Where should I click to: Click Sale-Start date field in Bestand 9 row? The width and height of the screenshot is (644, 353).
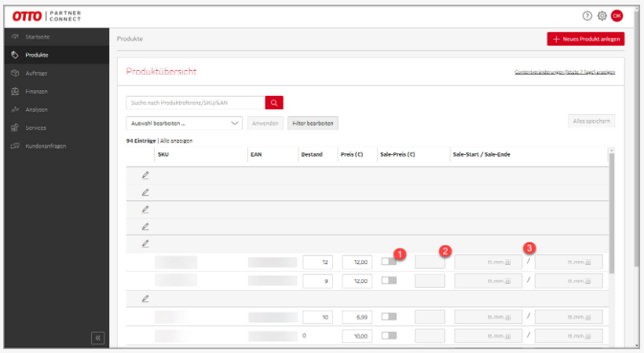click(x=488, y=281)
